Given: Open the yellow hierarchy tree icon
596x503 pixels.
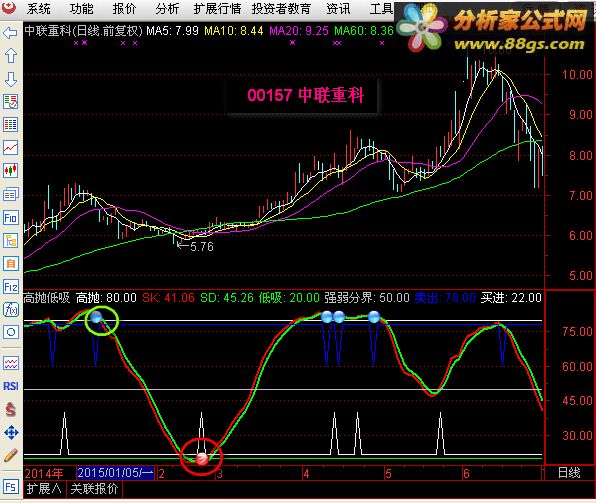Looking at the screenshot, I should point(11,241).
